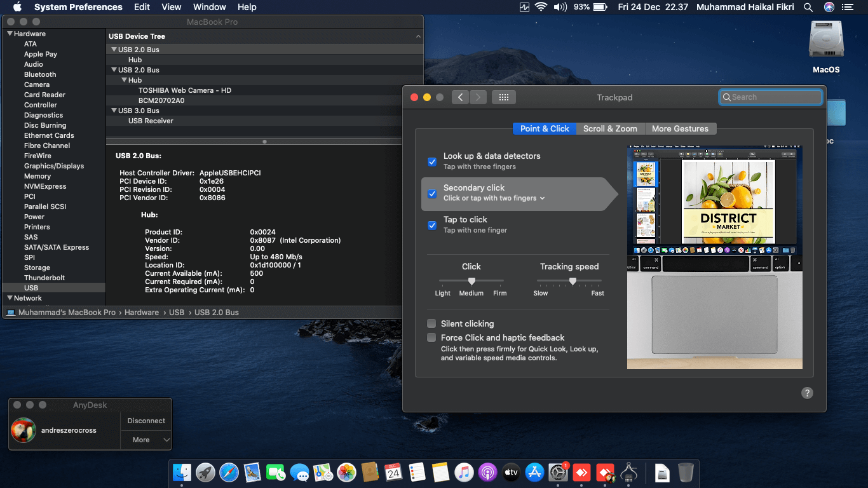Click the Spotlight search icon in menu bar
Image resolution: width=868 pixels, height=488 pixels.
pos(808,7)
